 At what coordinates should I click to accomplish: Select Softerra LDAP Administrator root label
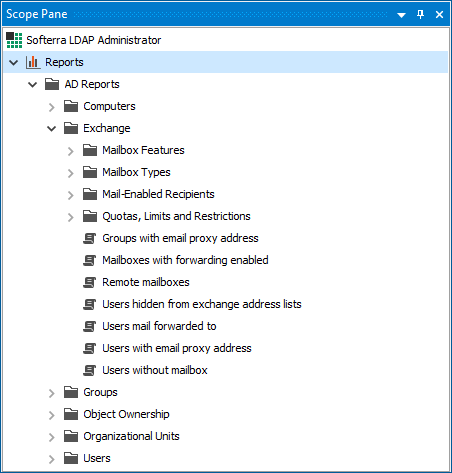pos(94,40)
